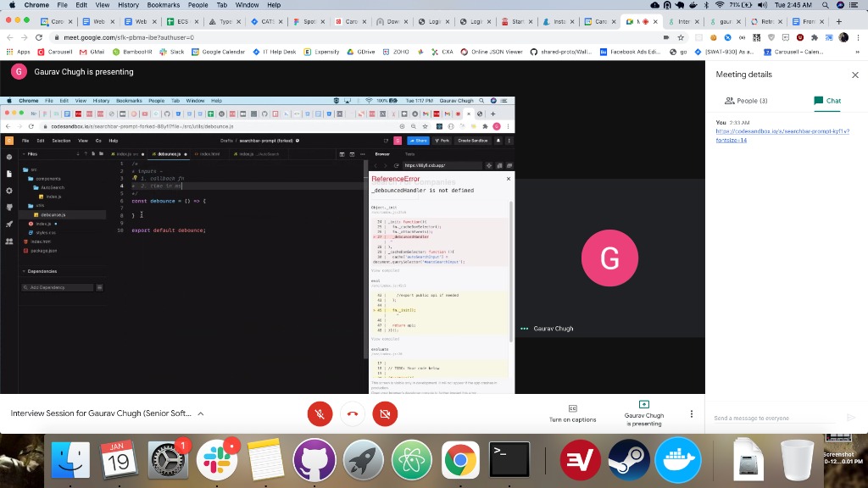
Task: Close the Meeting details panel
Action: pos(854,75)
